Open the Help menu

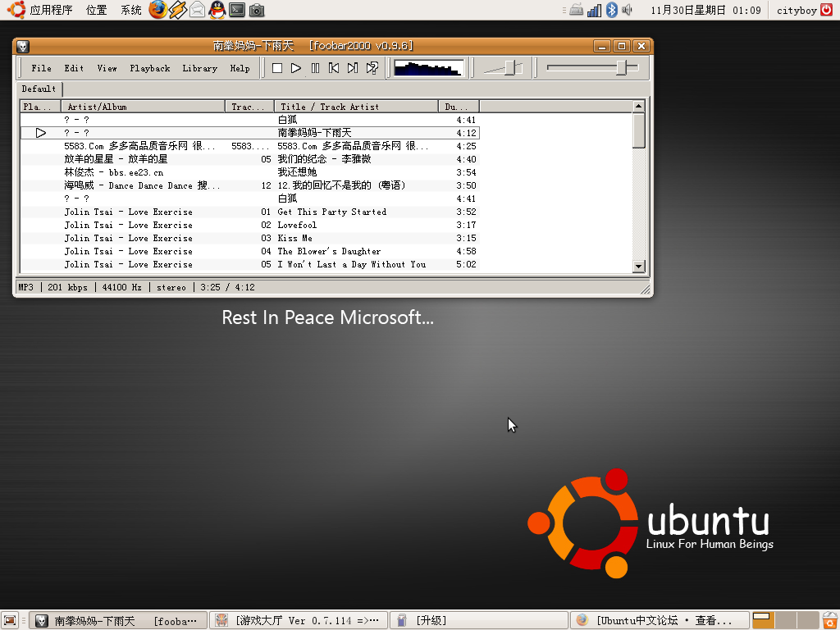coord(240,68)
